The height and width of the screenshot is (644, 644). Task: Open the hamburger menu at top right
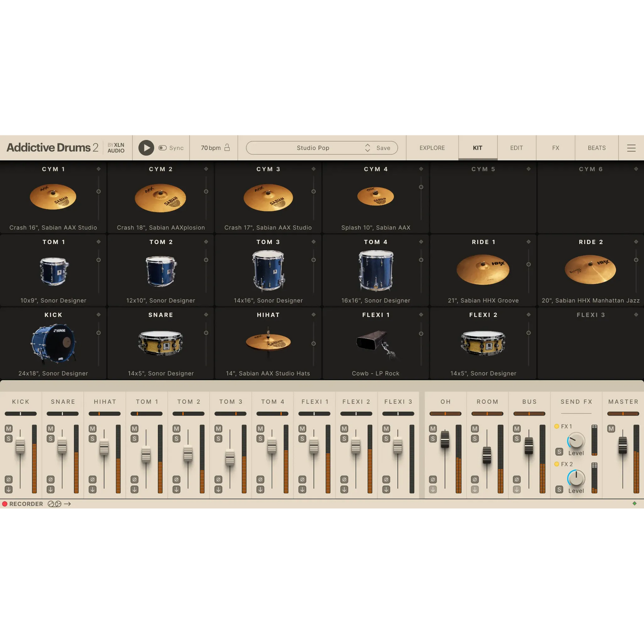click(x=632, y=148)
